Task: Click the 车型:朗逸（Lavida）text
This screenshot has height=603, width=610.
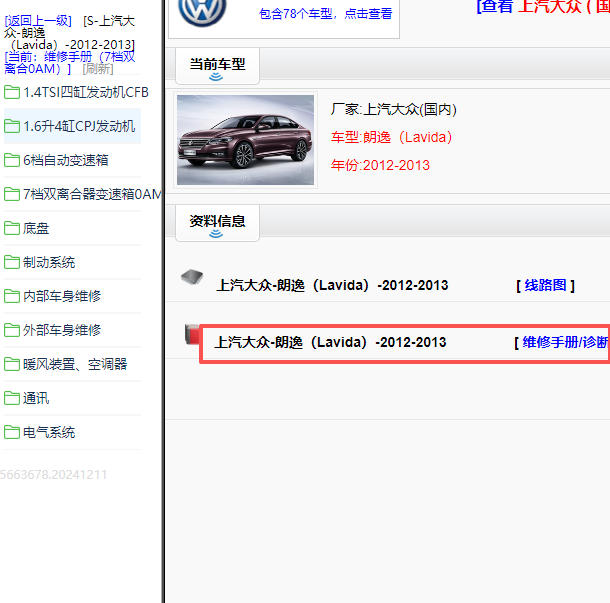Action: [x=391, y=137]
